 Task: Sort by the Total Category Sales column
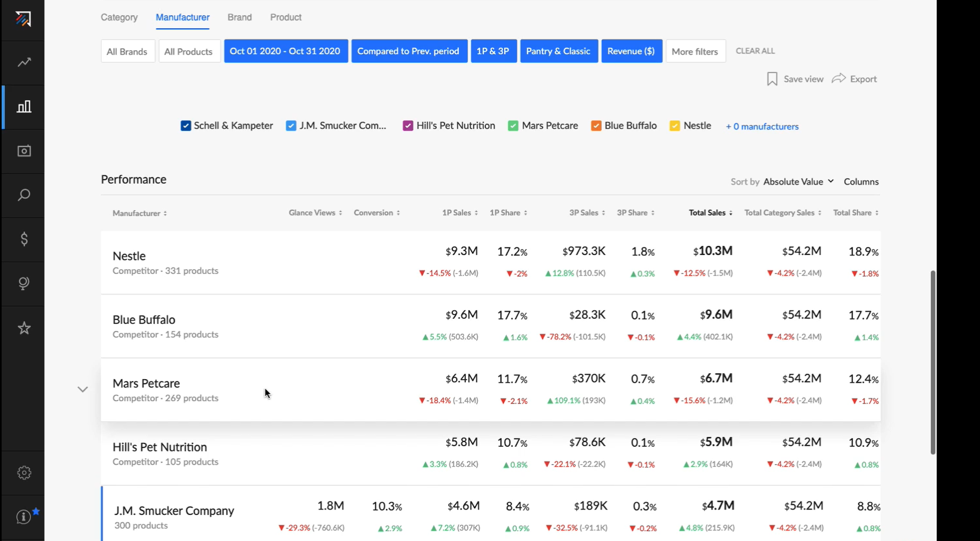783,213
